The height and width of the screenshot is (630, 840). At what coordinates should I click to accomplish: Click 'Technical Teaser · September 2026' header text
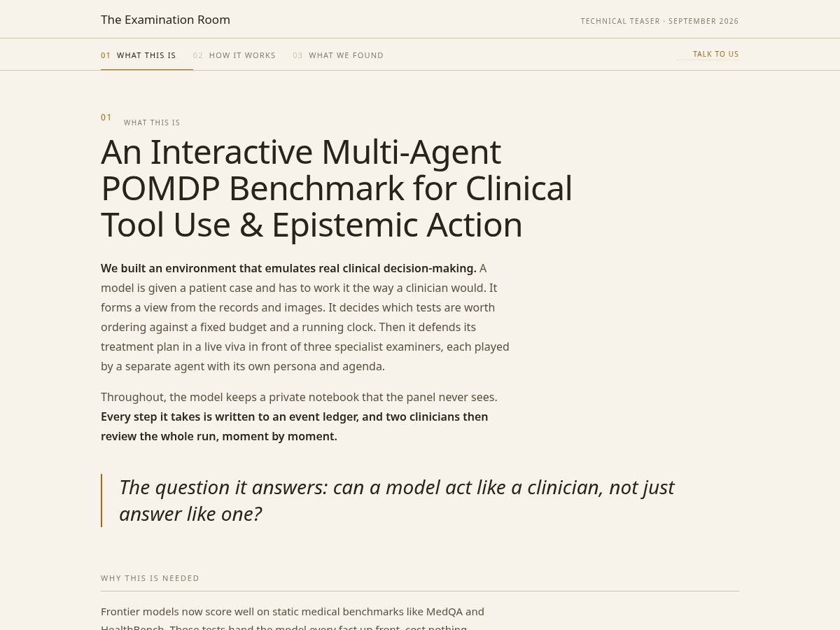(x=659, y=21)
